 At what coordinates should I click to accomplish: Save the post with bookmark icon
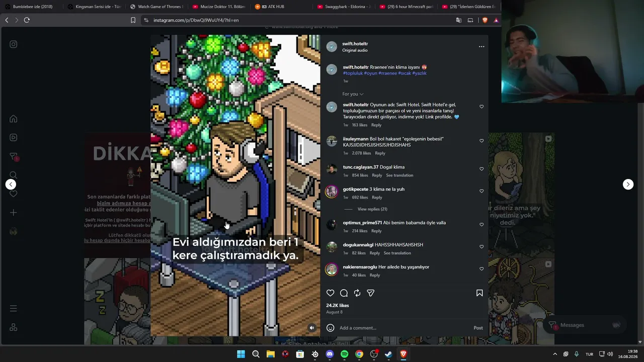[x=479, y=293]
